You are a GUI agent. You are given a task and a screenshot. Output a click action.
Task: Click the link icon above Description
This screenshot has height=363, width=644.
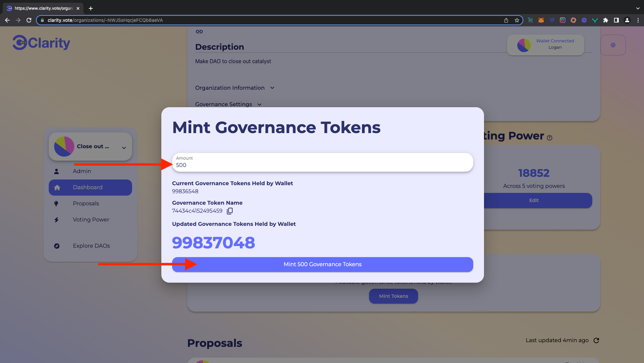pos(199,32)
